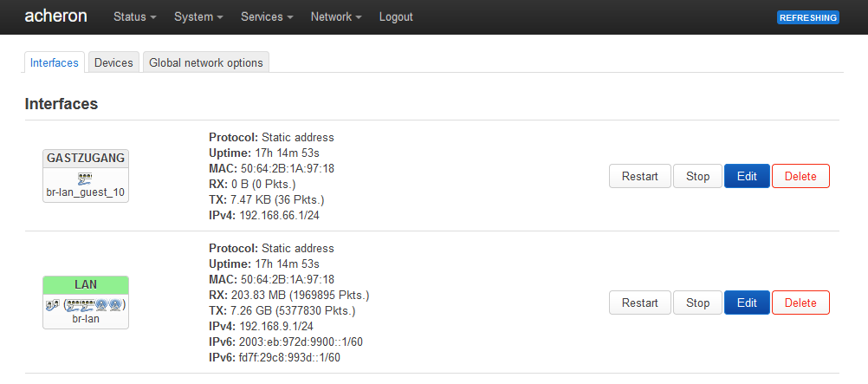Click second switch port icon in LAN box
This screenshot has height=384, width=868.
87,305
